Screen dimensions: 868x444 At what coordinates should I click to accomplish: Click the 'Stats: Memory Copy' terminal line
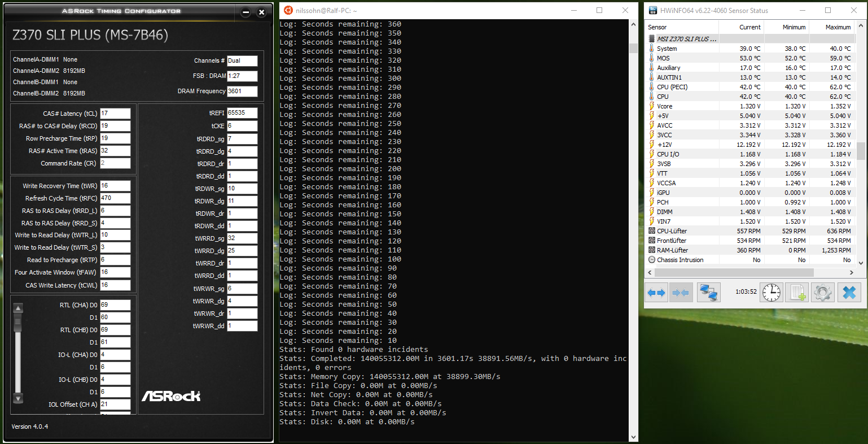(390, 377)
